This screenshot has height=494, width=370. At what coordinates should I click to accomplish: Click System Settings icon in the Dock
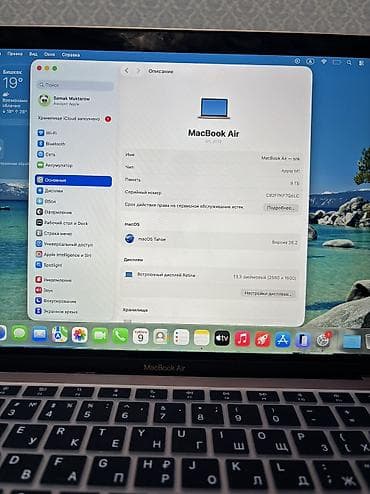tap(323, 340)
